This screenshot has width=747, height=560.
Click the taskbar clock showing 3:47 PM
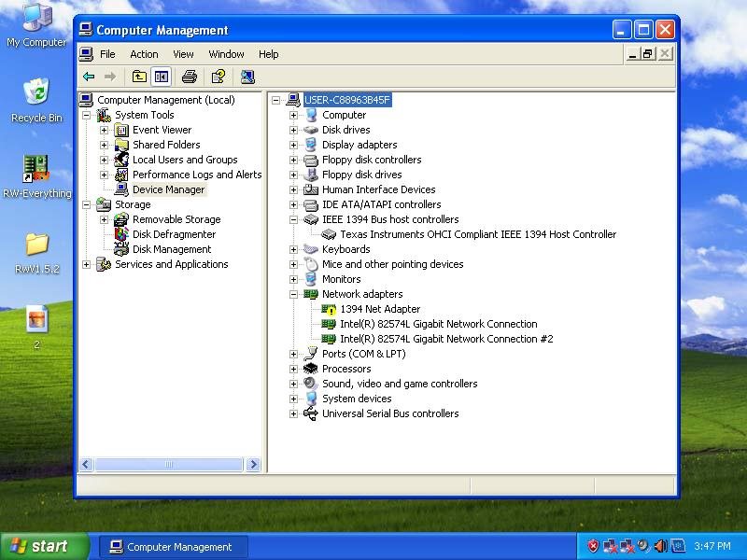(x=712, y=546)
